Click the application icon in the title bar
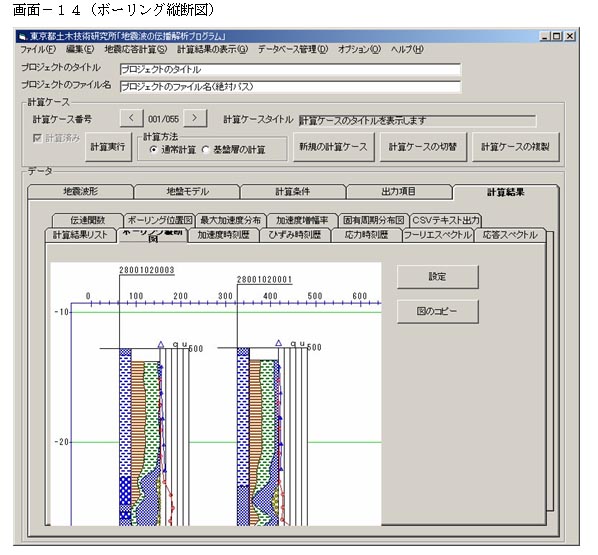598x555 pixels. (23, 37)
